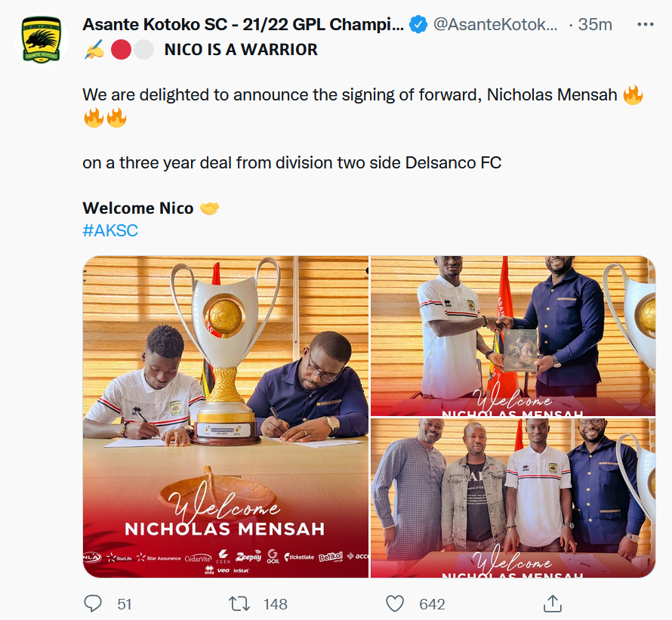672x620 pixels.
Task: Click the 642 likes count
Action: tap(432, 604)
